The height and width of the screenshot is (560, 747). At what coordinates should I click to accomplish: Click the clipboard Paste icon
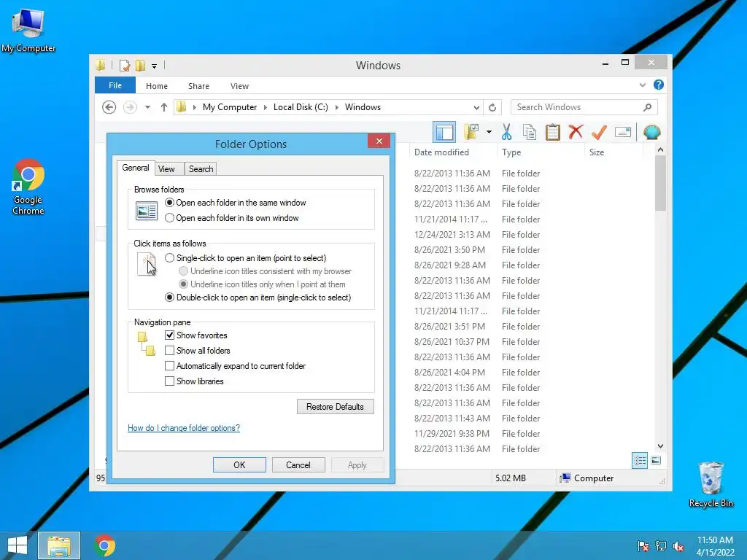pyautogui.click(x=553, y=132)
